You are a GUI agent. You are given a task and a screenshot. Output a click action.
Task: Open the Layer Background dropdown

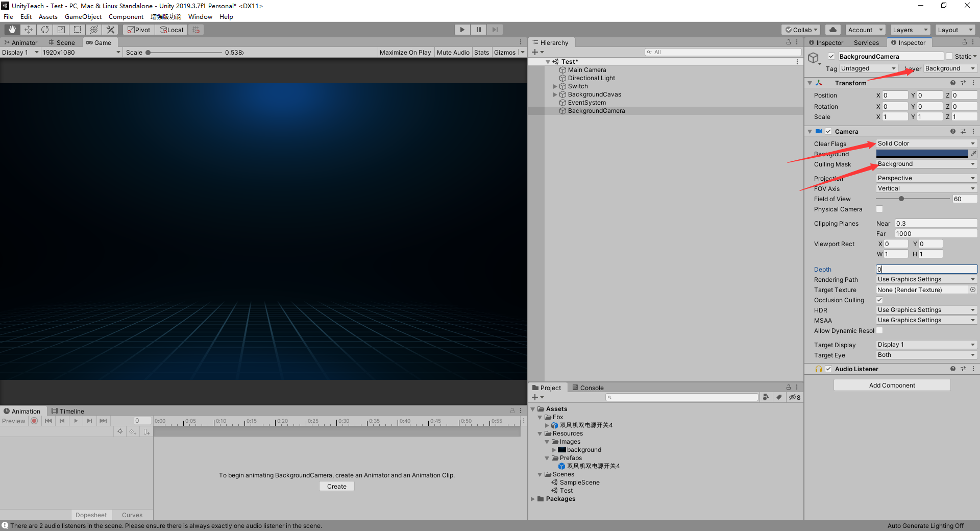(x=950, y=68)
